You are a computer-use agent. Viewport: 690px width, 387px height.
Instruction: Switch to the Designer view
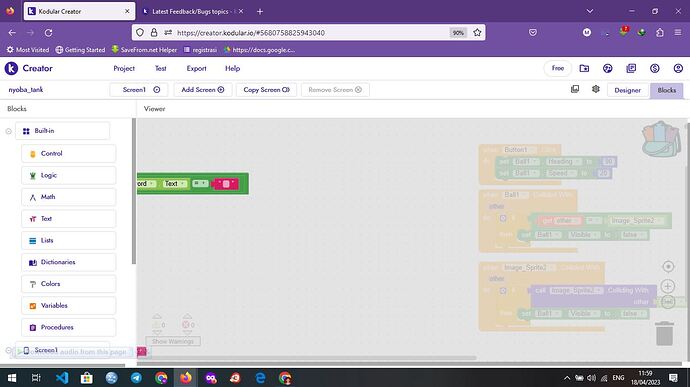[x=628, y=90]
